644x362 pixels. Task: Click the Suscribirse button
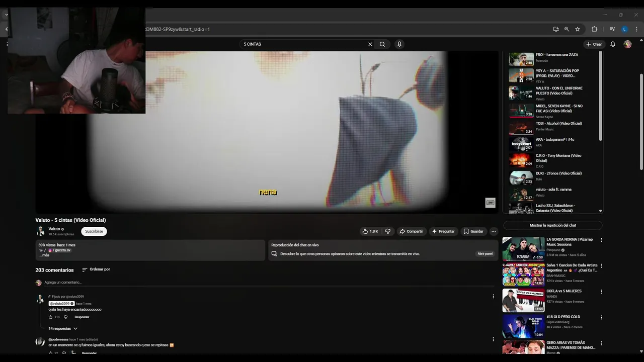point(94,231)
